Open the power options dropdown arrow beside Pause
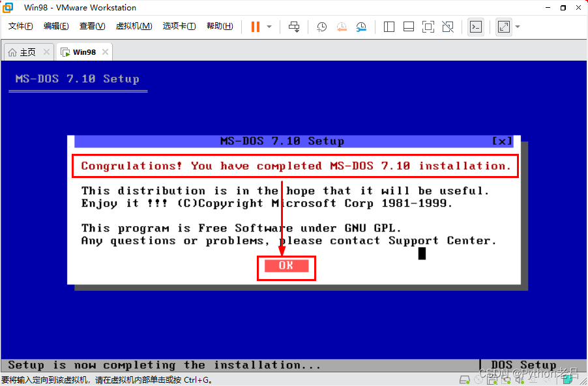The width and height of the screenshot is (588, 386). 269,27
